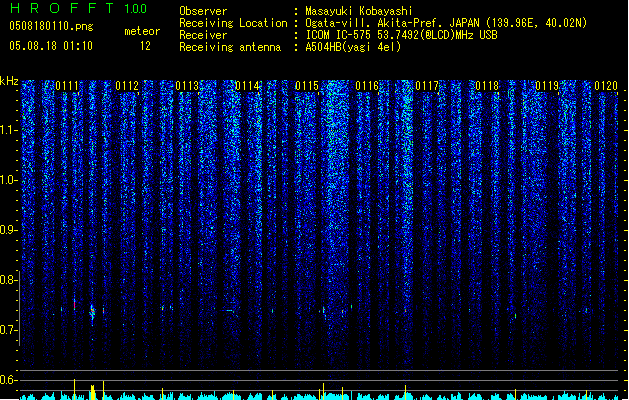Click the 0.9 kHz axis tick label
Image resolution: width=629 pixels, height=400 pixels.
[9, 230]
